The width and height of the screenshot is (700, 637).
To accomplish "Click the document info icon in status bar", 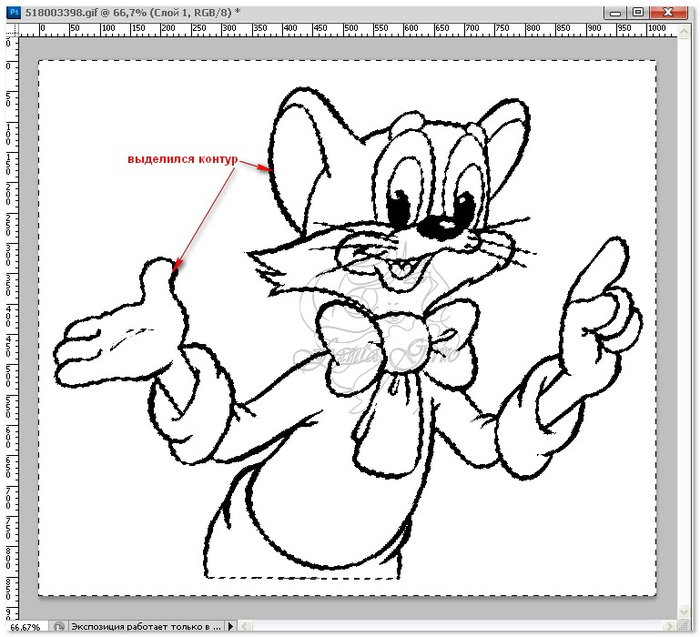I will pos(59,627).
